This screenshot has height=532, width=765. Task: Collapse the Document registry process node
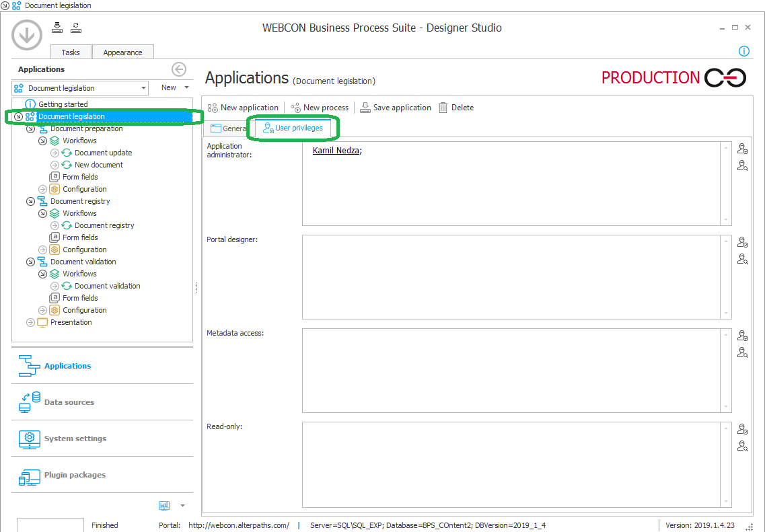pyautogui.click(x=30, y=201)
